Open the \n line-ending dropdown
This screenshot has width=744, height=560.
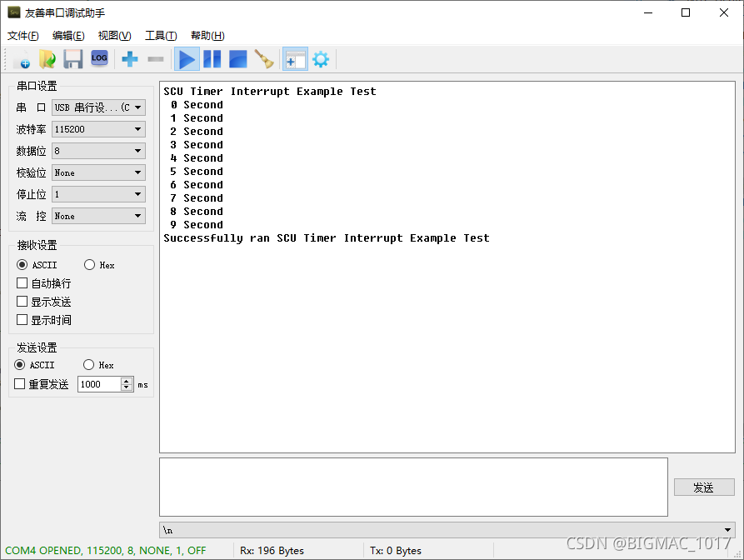click(x=447, y=530)
